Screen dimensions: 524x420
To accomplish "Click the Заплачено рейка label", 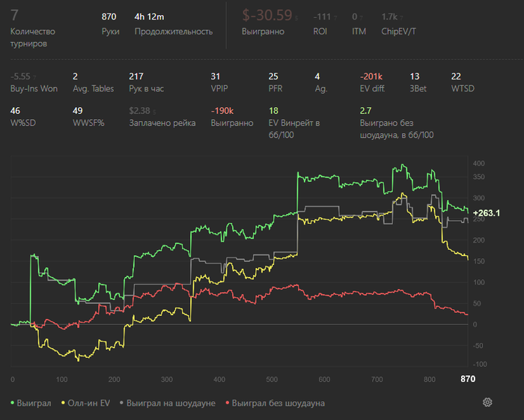I will tap(162, 123).
